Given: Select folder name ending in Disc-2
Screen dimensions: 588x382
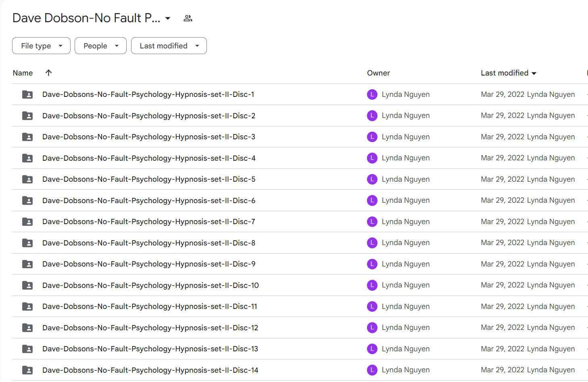Looking at the screenshot, I should 149,115.
